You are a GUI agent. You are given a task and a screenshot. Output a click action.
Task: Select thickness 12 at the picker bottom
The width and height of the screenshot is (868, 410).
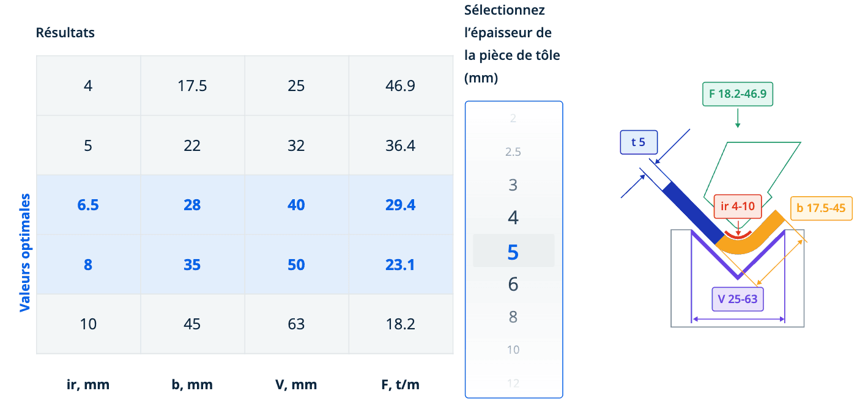tap(513, 383)
